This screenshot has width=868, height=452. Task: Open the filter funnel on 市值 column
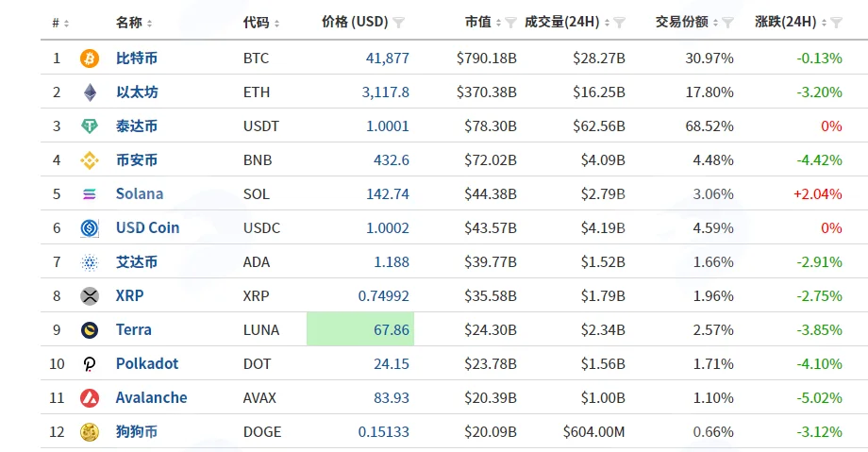[511, 23]
